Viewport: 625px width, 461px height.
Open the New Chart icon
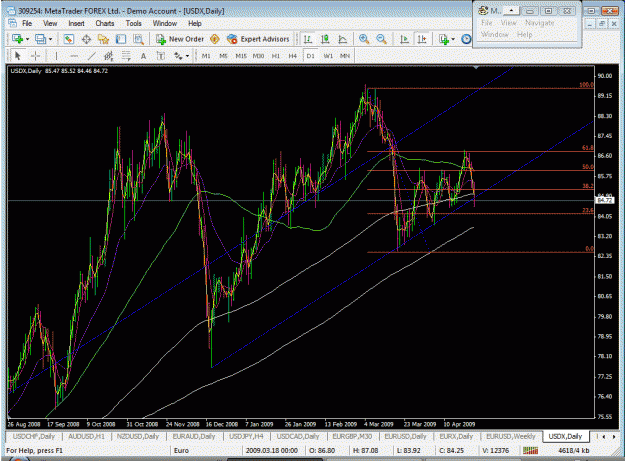point(17,39)
